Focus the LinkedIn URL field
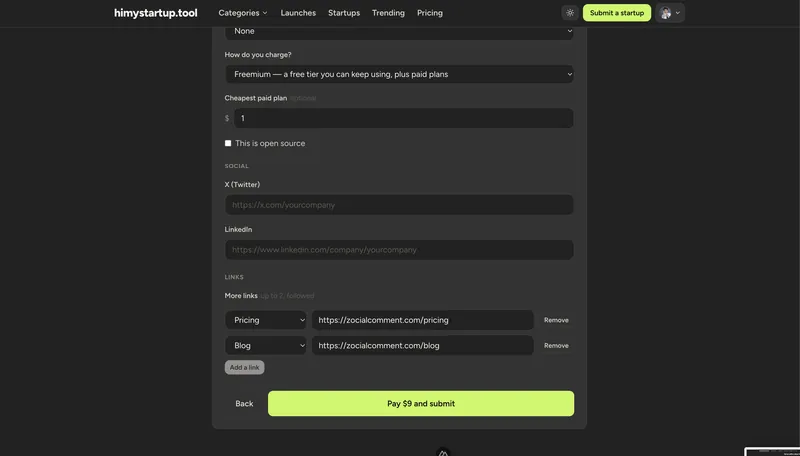Viewport: 800px width, 456px height. [x=399, y=249]
